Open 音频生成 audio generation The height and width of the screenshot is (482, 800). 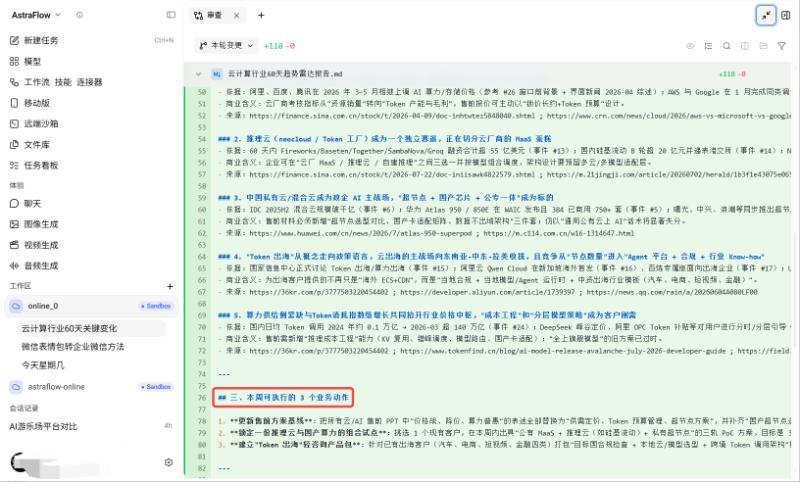[x=41, y=266]
